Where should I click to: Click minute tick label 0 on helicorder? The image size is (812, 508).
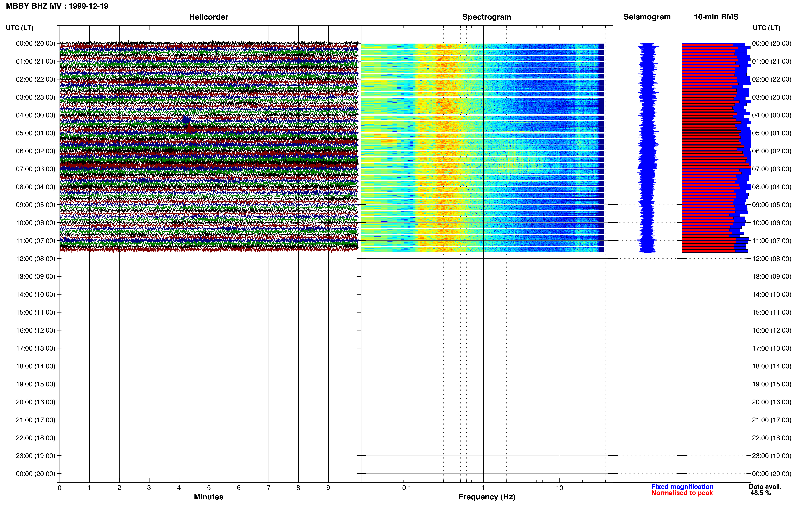[59, 488]
